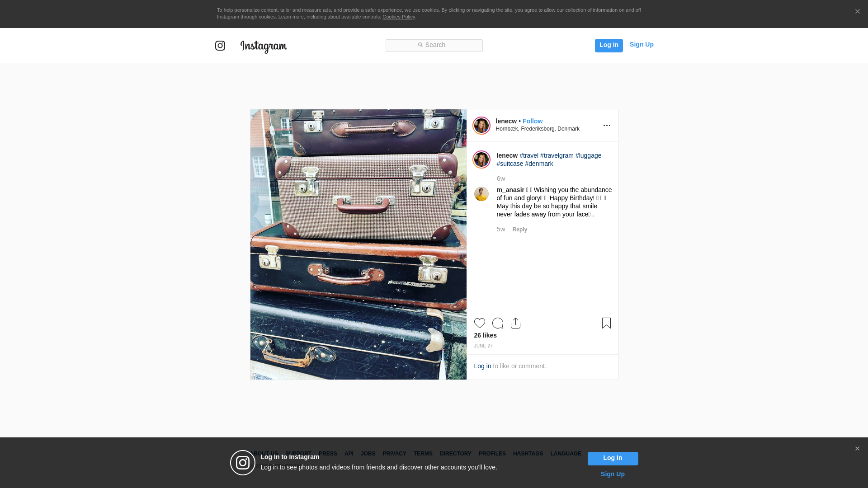Click the Search input field
The image size is (868, 488).
coord(434,45)
